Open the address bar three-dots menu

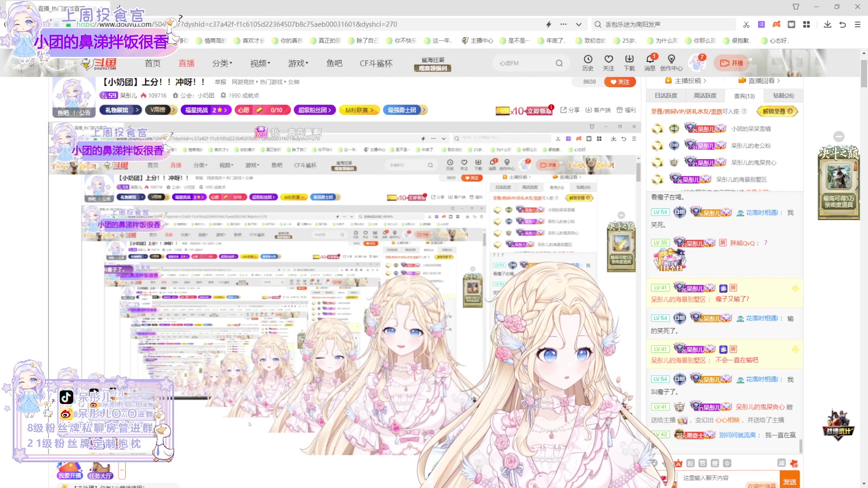pyautogui.click(x=563, y=24)
